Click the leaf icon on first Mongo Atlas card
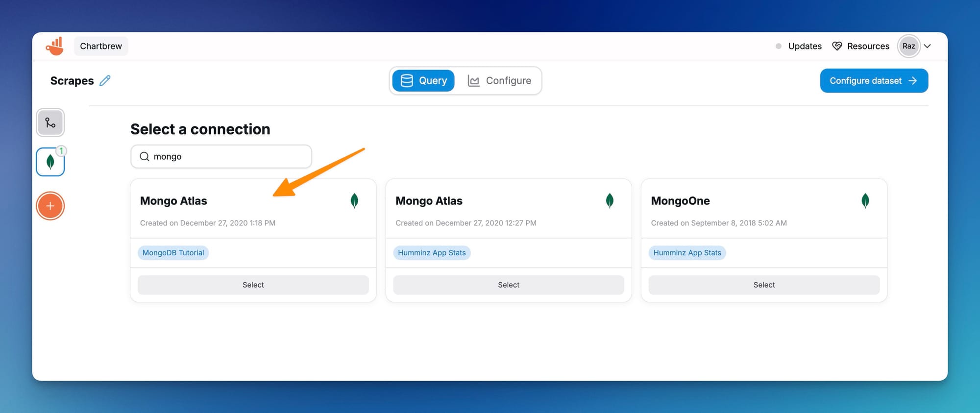Screen dimensions: 980x413 (354, 201)
